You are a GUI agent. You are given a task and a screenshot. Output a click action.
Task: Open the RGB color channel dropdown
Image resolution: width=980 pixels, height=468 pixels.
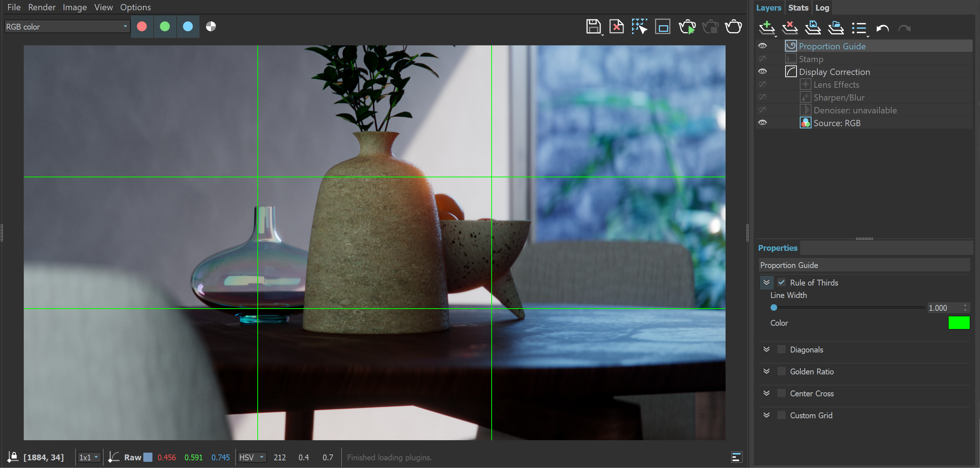pyautogui.click(x=67, y=27)
